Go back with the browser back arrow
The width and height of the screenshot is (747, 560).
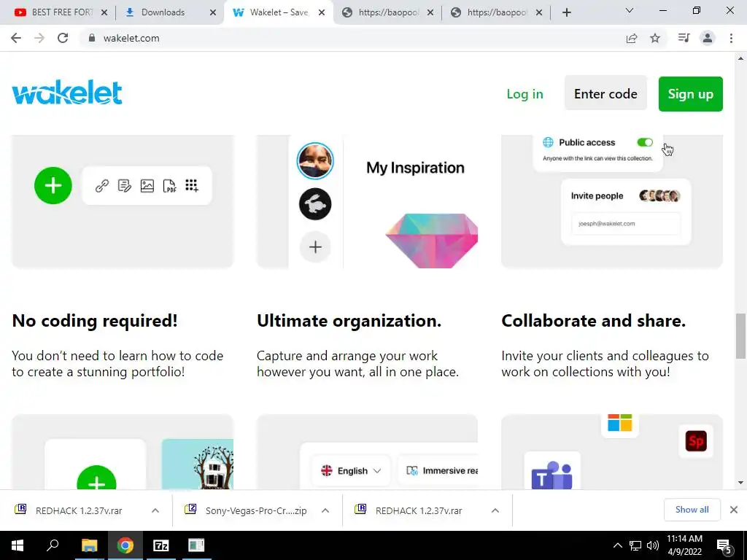click(x=16, y=38)
